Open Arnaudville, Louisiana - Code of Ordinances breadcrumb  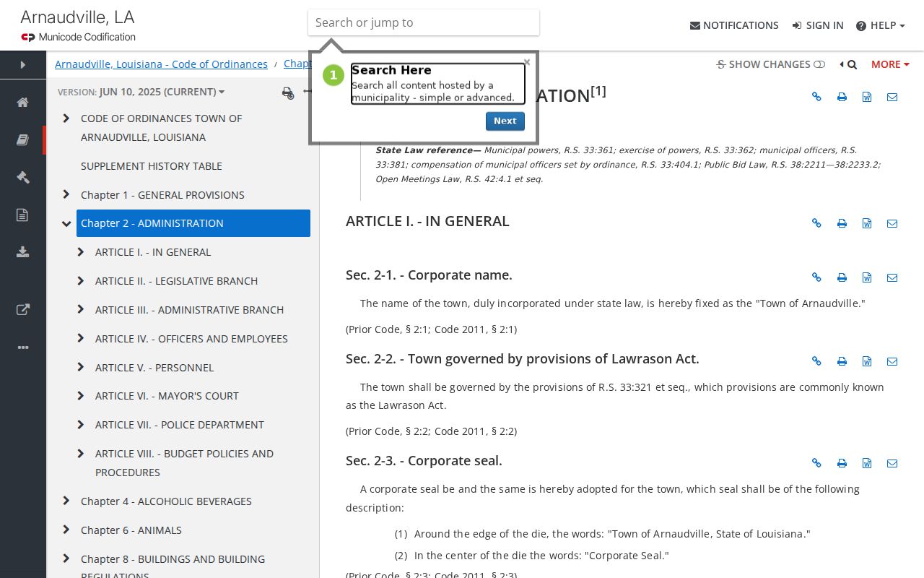click(x=161, y=64)
